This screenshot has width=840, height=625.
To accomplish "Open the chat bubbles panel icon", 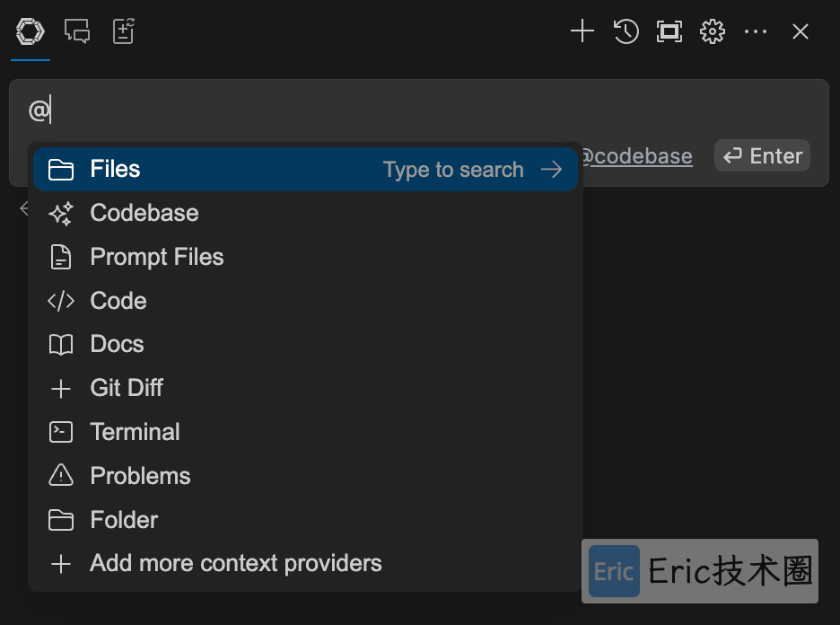I will tap(77, 31).
